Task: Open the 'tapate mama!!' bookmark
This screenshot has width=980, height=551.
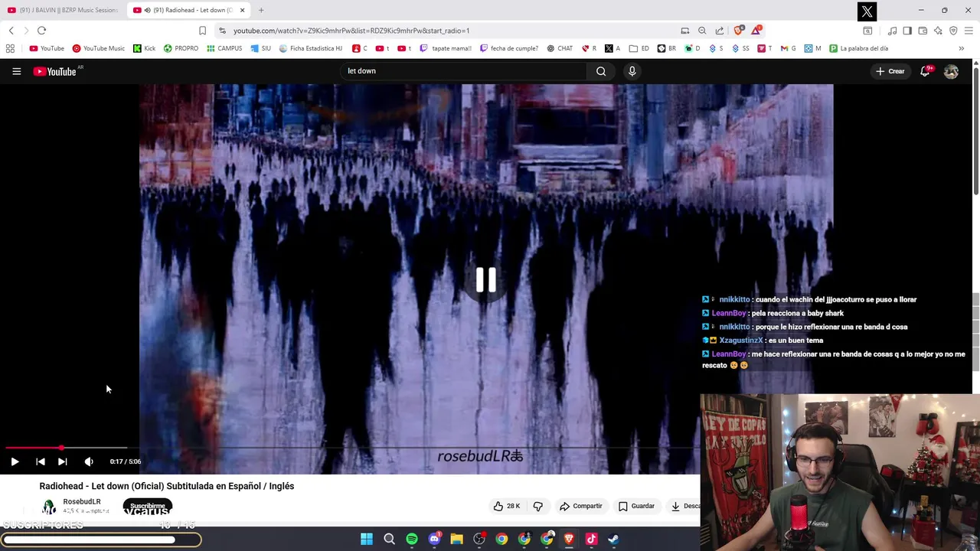Action: pos(446,48)
